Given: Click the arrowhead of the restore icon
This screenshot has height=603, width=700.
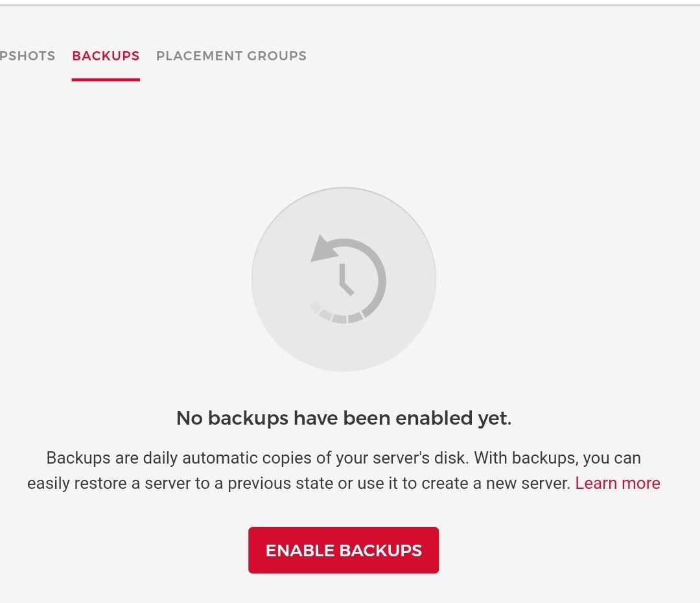Looking at the screenshot, I should click(322, 250).
